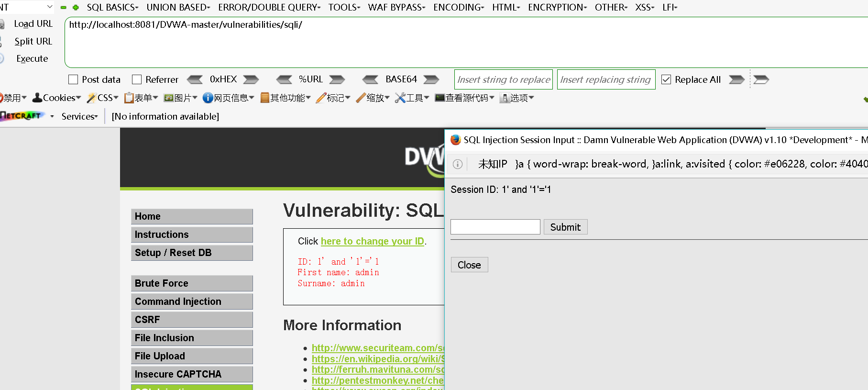
Task: Open the Home page in DVWA sidebar
Action: (192, 216)
